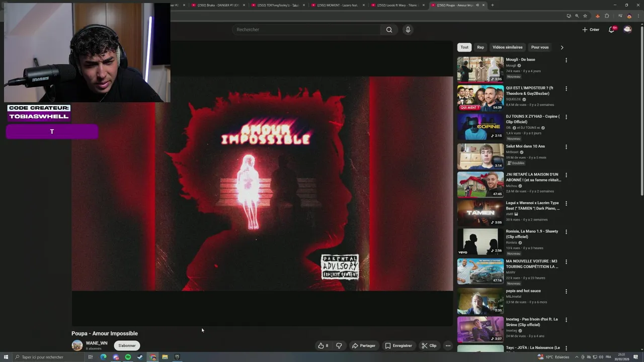644x362 pixels.
Task: Click the Partager share button
Action: (x=364, y=345)
